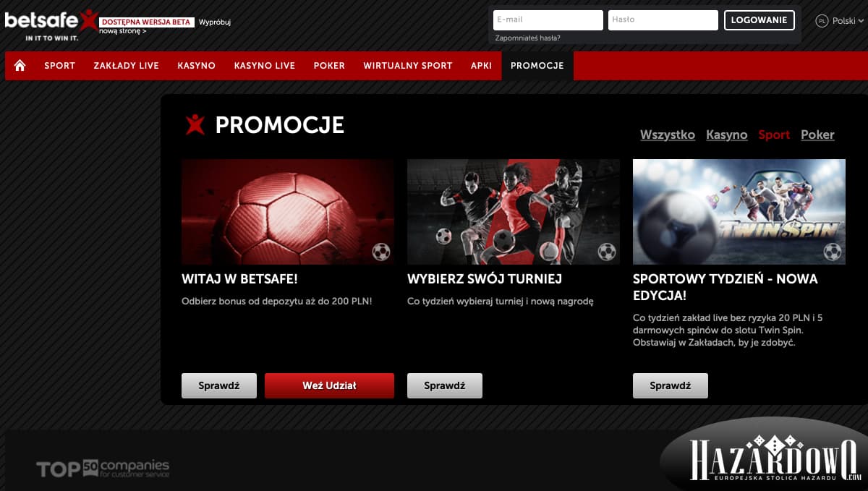Click soccer ball badge on Twin Spin image
868x491 pixels.
(x=832, y=252)
